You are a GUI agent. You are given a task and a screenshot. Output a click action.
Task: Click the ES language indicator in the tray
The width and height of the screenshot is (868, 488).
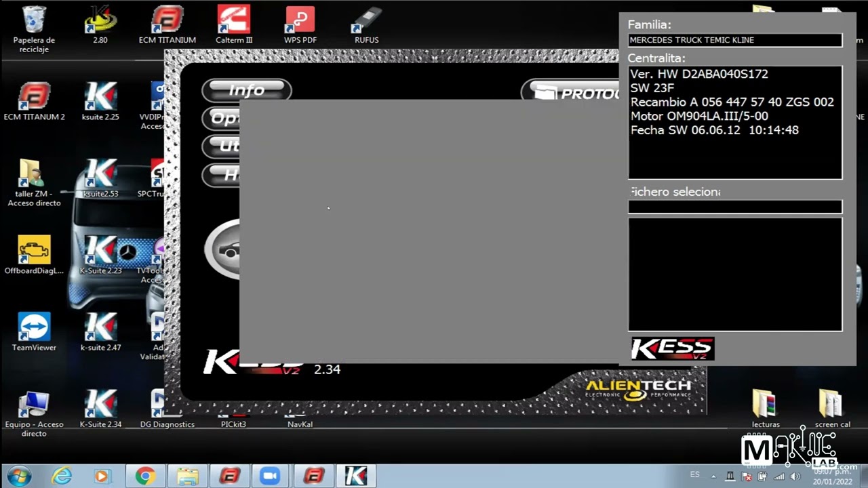(695, 474)
